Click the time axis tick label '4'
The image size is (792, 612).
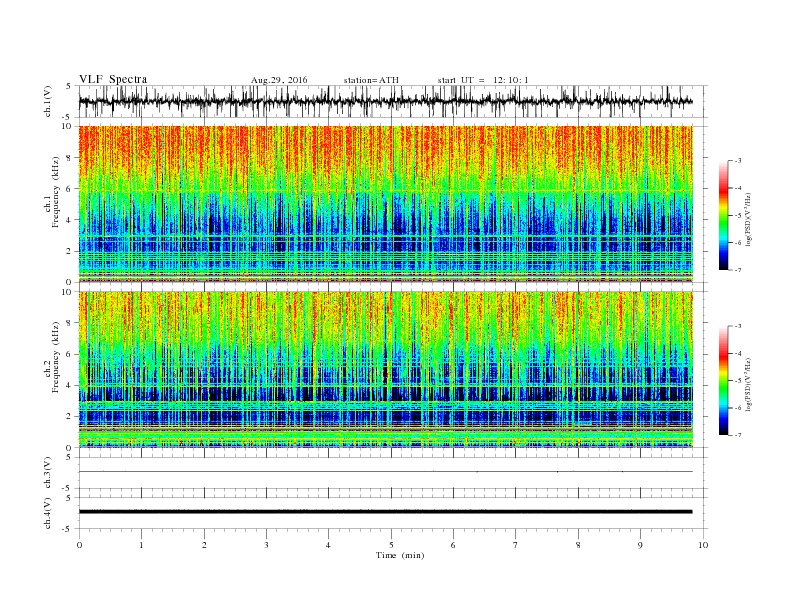(328, 545)
